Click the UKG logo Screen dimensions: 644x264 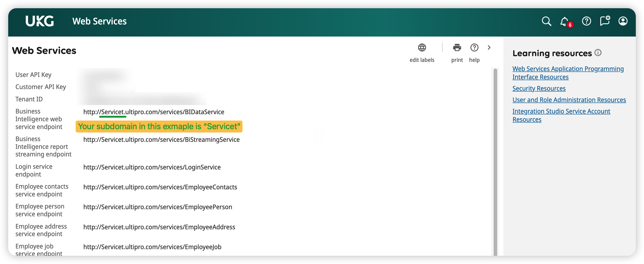[x=39, y=21]
